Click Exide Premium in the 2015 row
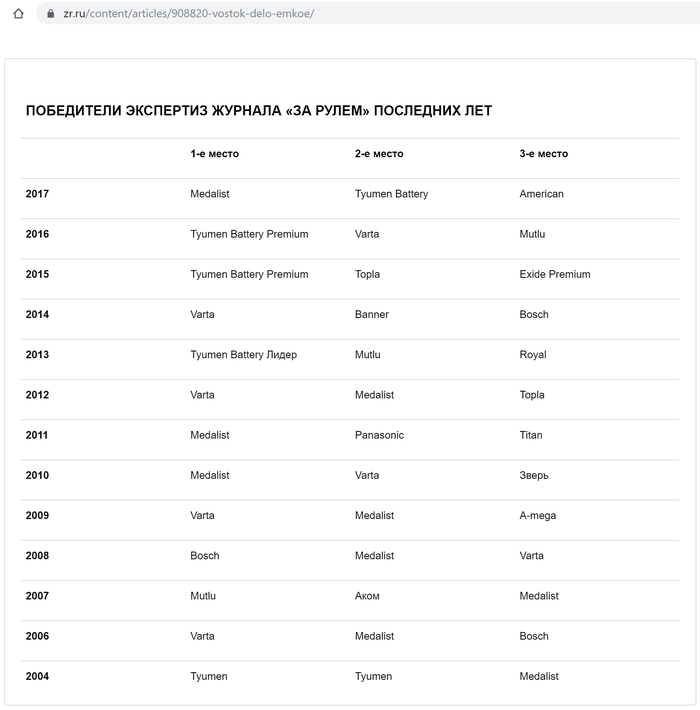The width and height of the screenshot is (700, 710). tap(555, 274)
